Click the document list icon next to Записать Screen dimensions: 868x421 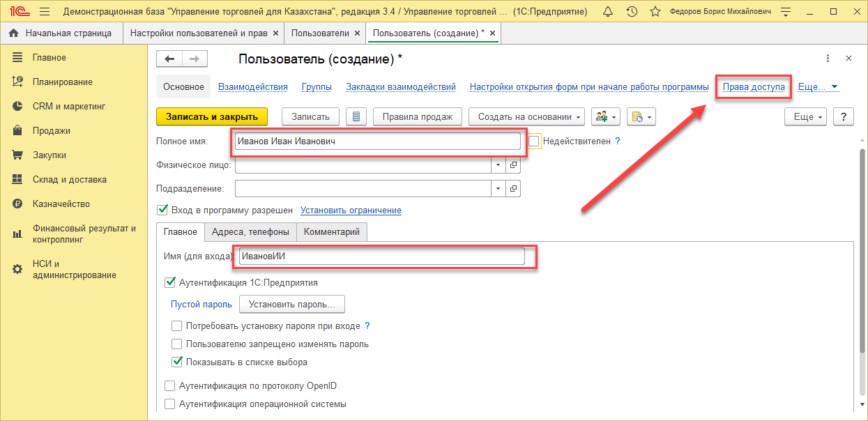[356, 117]
